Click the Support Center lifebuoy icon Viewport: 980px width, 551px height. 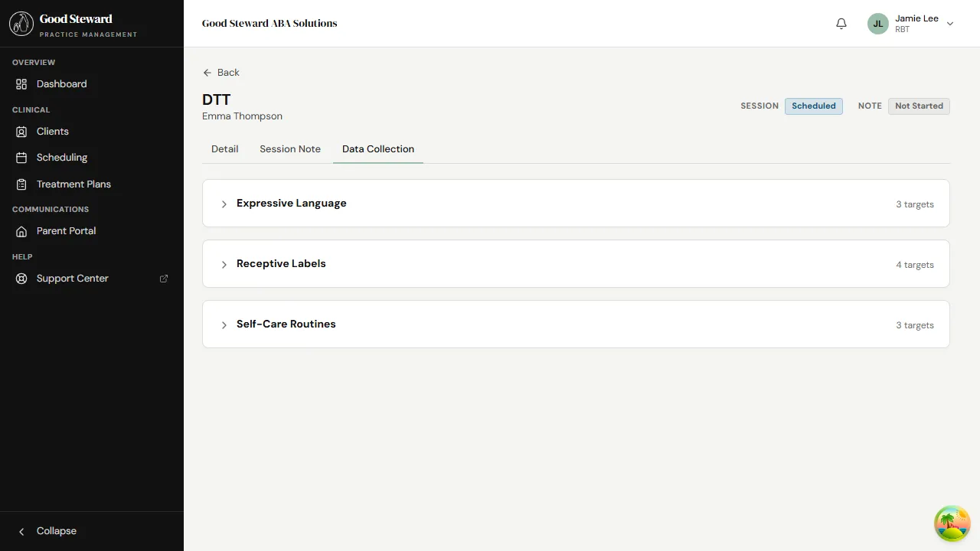coord(21,279)
